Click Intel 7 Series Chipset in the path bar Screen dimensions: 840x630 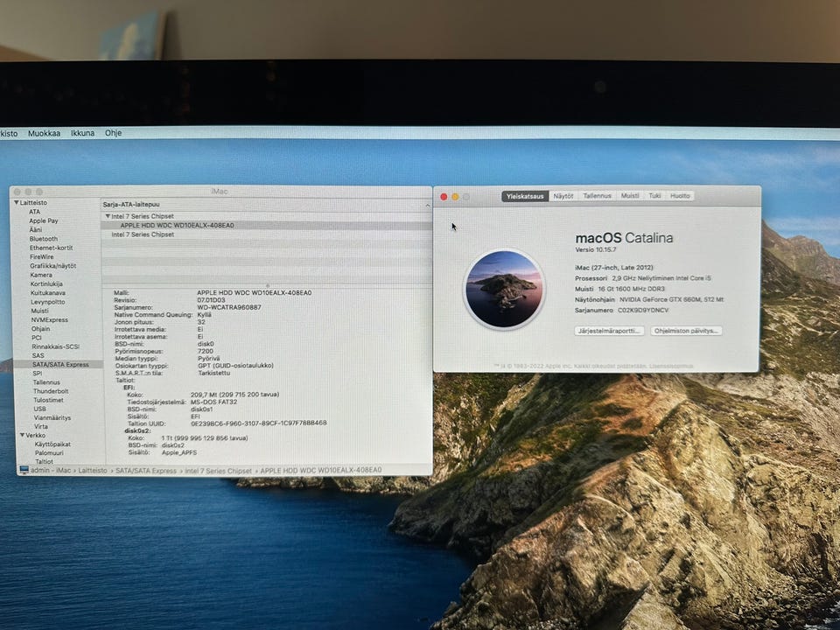pos(218,471)
